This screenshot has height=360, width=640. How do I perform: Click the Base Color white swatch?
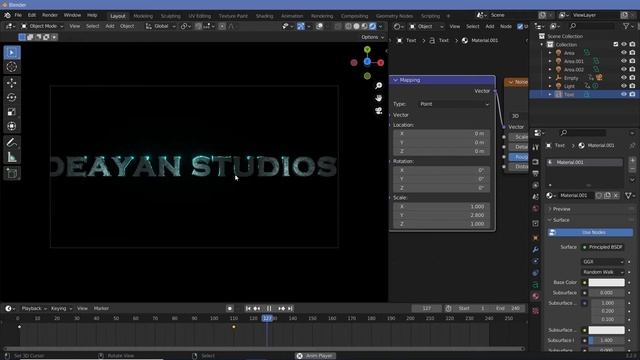(607, 282)
